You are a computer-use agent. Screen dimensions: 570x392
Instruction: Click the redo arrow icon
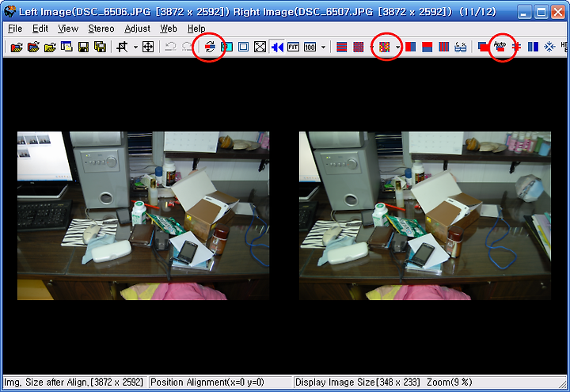(x=187, y=47)
